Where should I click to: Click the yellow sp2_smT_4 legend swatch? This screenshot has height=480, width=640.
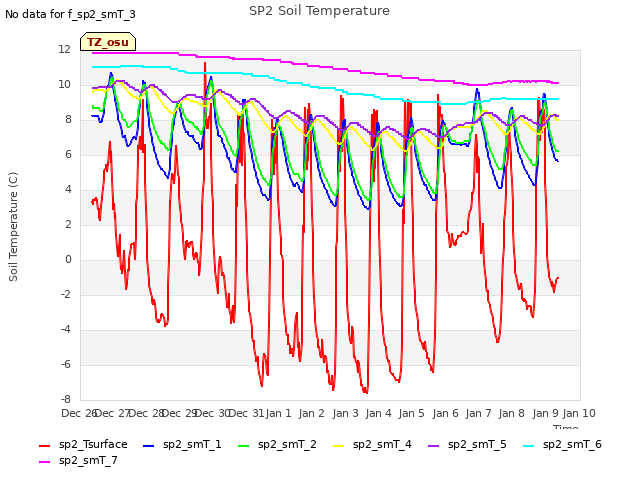tap(338, 446)
